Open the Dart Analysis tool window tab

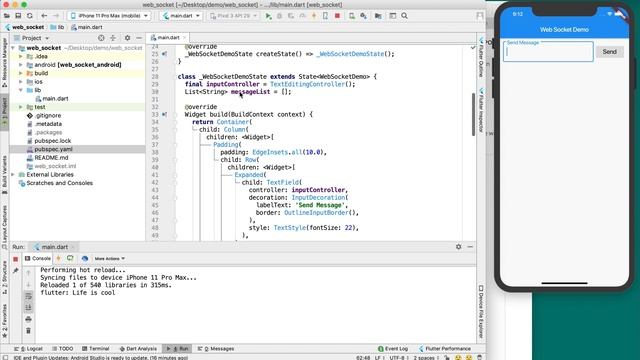click(x=138, y=349)
